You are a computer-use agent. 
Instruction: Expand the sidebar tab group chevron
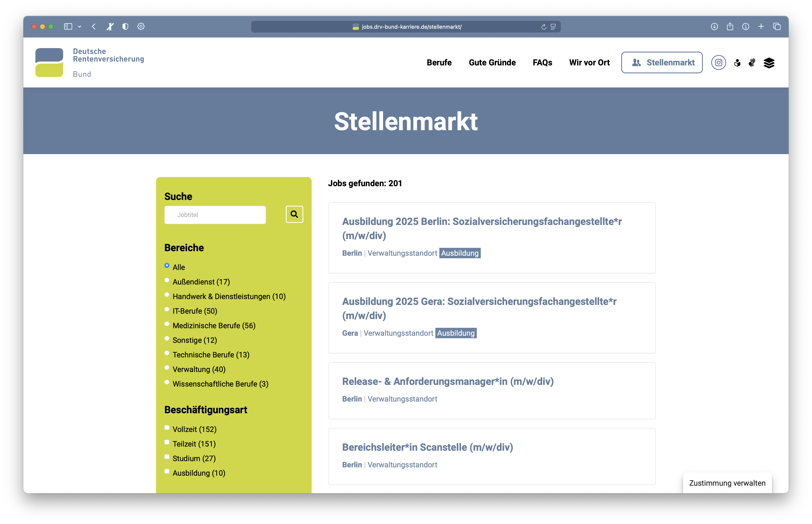pyautogui.click(x=80, y=26)
